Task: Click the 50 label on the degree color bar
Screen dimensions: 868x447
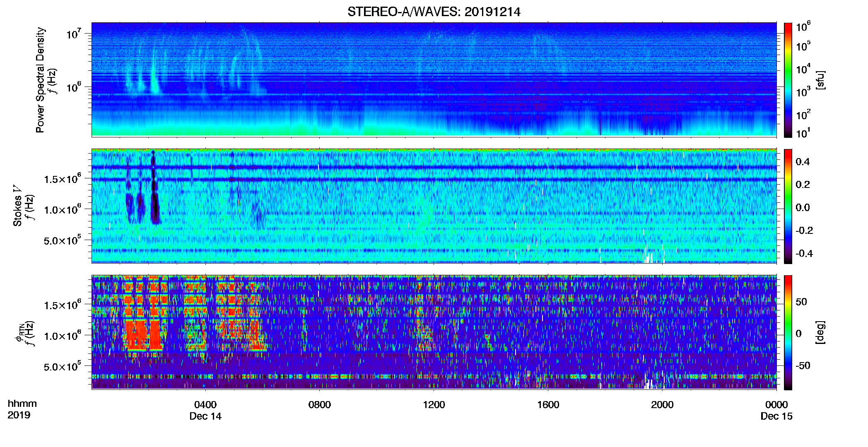Action: point(801,302)
